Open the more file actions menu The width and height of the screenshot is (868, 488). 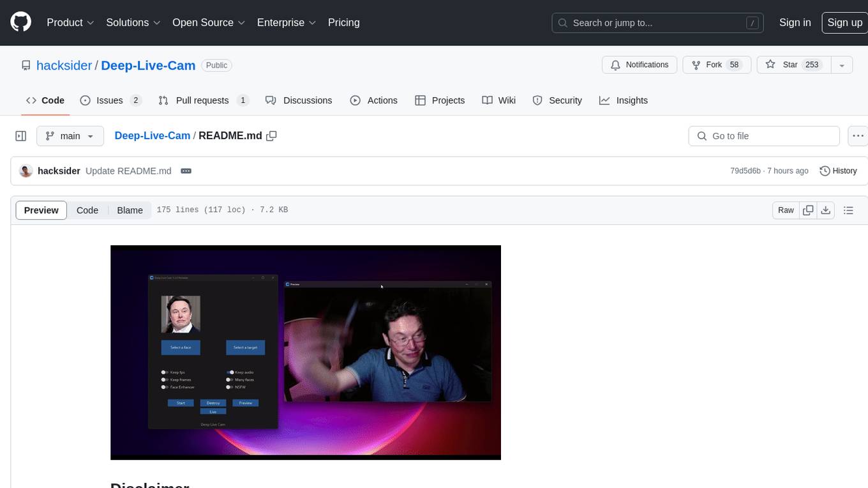tap(858, 136)
